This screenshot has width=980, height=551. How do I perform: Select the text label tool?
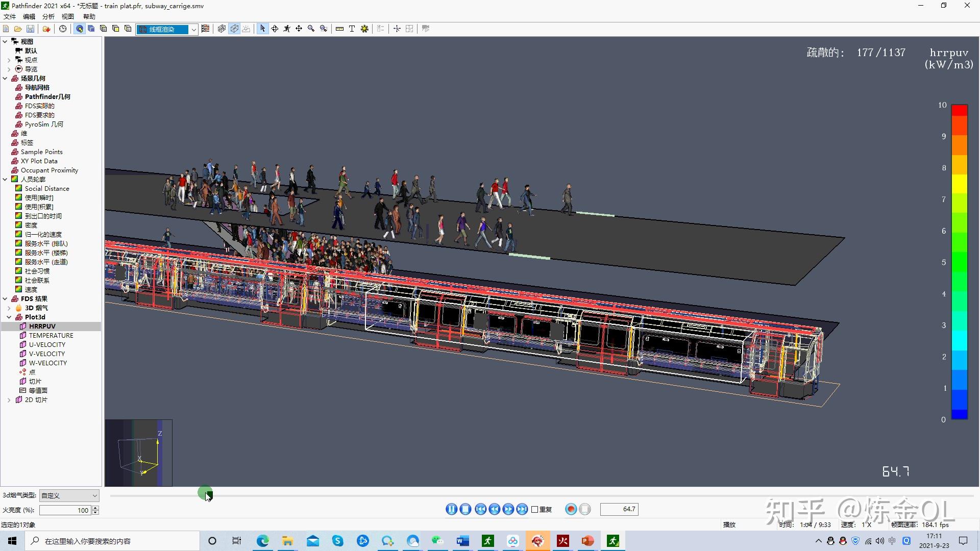(x=352, y=29)
